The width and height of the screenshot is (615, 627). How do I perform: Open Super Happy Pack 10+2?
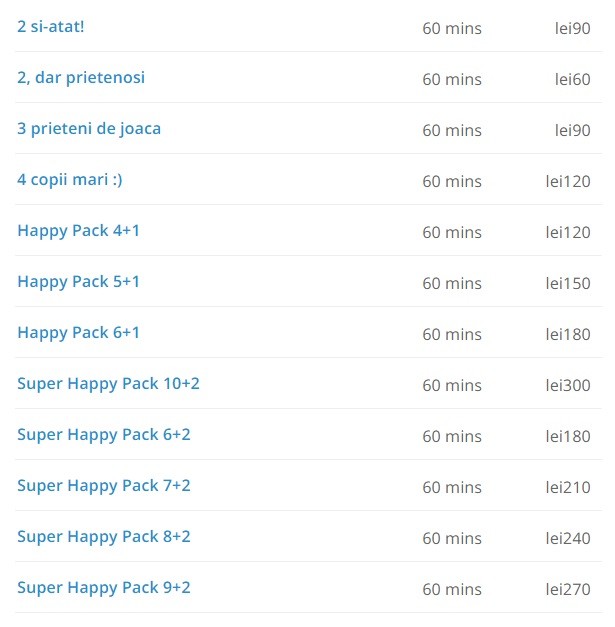108,384
